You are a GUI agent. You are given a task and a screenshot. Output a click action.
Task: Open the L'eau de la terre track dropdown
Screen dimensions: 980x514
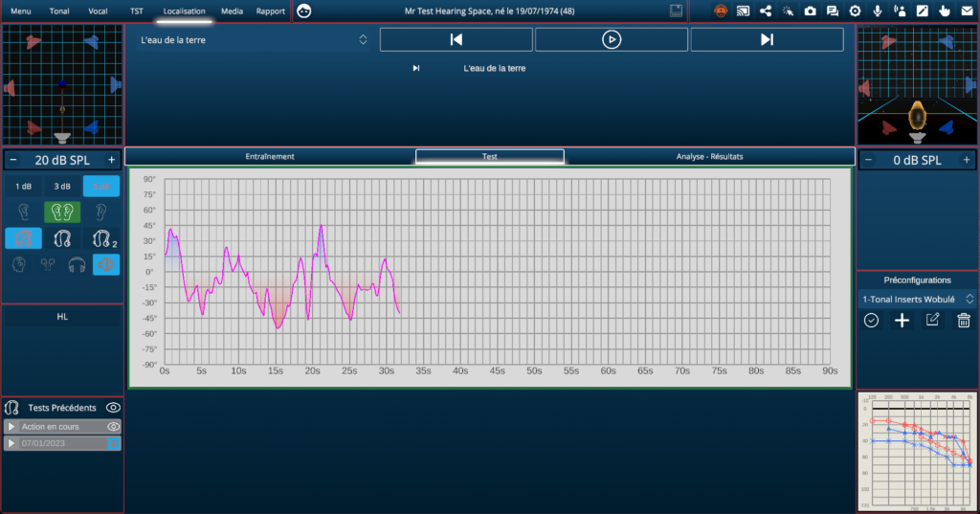click(x=253, y=40)
